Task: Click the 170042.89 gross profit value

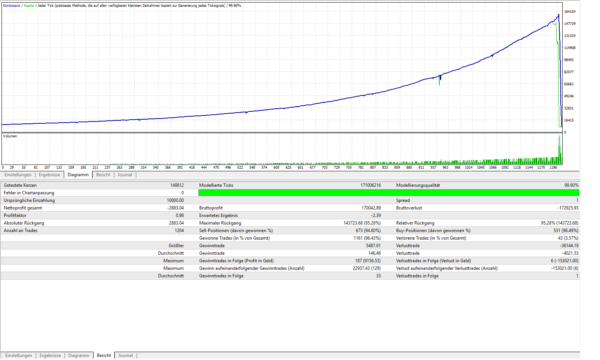Action: coord(371,208)
